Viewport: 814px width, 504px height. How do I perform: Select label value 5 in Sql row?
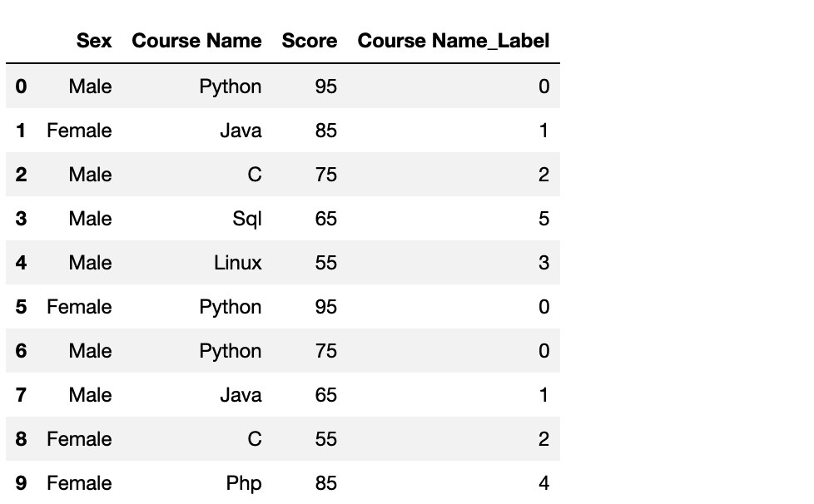click(x=544, y=219)
